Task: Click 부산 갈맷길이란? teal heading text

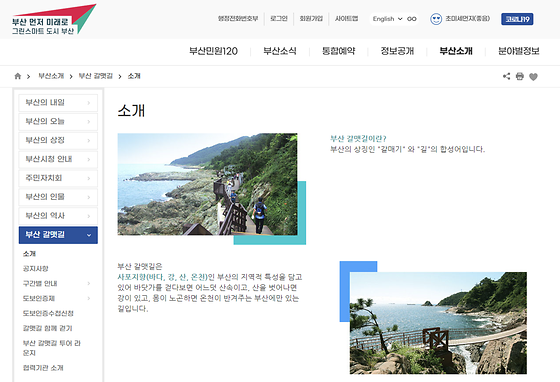Action: point(358,139)
